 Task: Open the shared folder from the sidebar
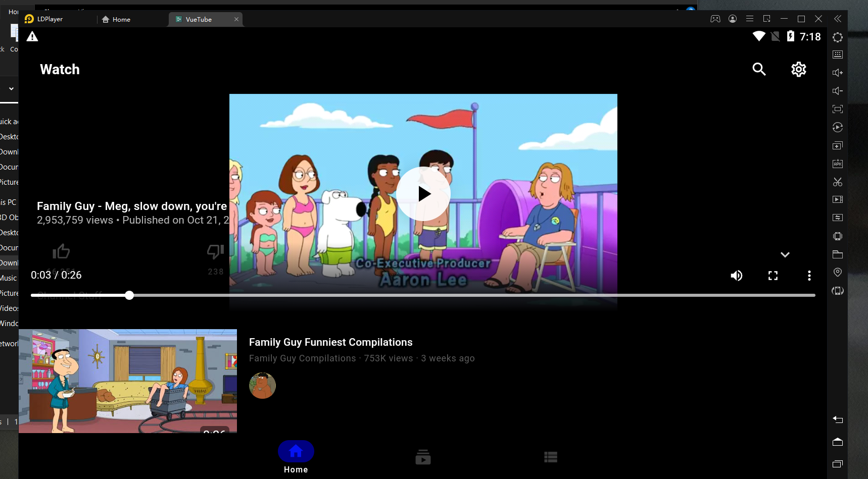(837, 254)
